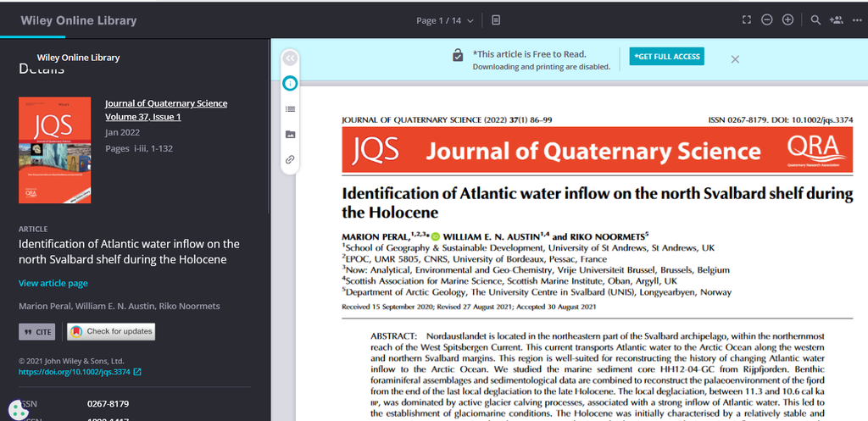Click the GET FULL ACCESS button

tap(666, 57)
